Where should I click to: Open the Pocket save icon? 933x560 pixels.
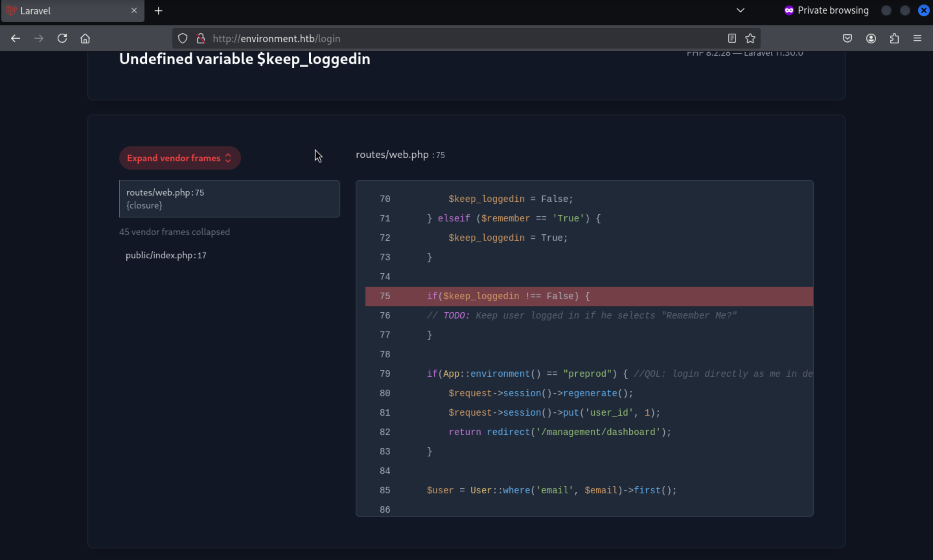[847, 39]
